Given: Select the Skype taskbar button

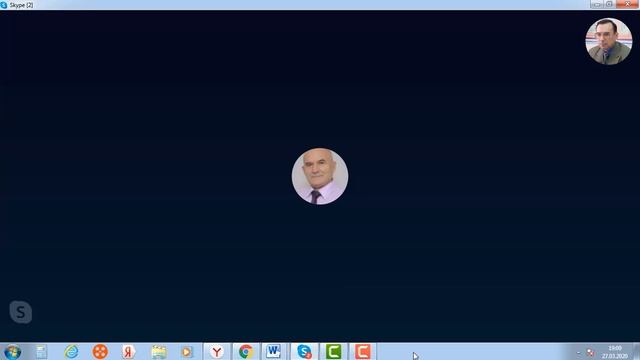Looking at the screenshot, I should (x=304, y=351).
